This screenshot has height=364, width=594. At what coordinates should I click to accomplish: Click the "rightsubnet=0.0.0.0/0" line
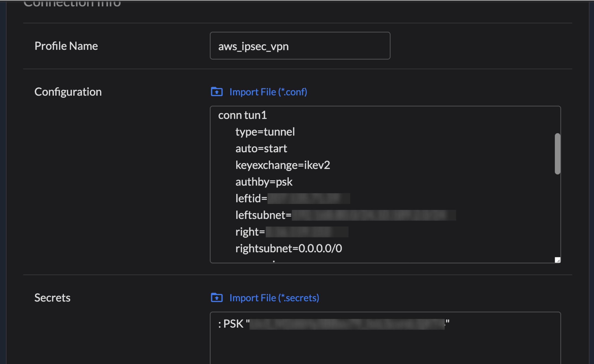(x=288, y=248)
